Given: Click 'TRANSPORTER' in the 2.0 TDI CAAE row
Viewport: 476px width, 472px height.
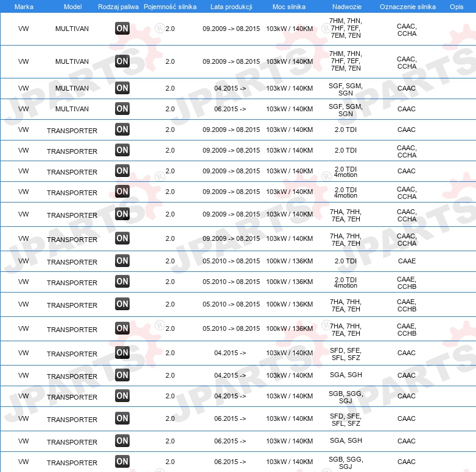Looking at the screenshot, I should (72, 262).
